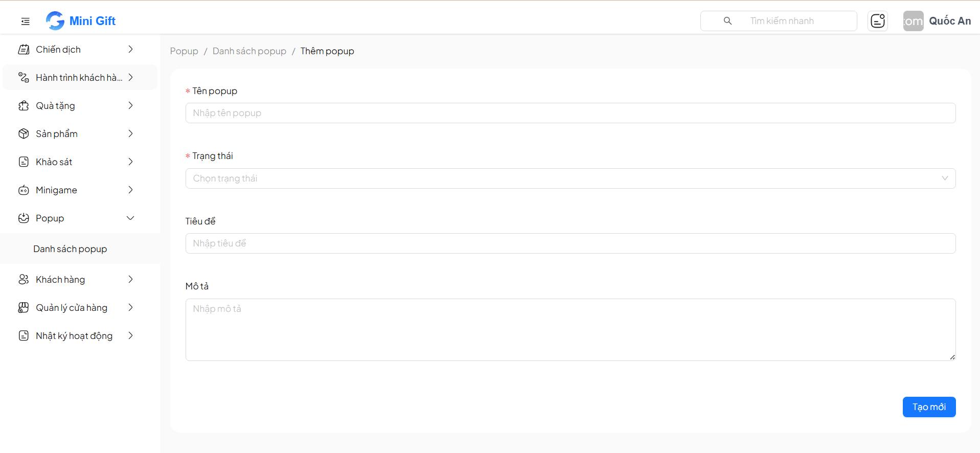Viewport: 980px width, 453px height.
Task: Click the Mini Gift logo icon
Action: click(x=55, y=21)
